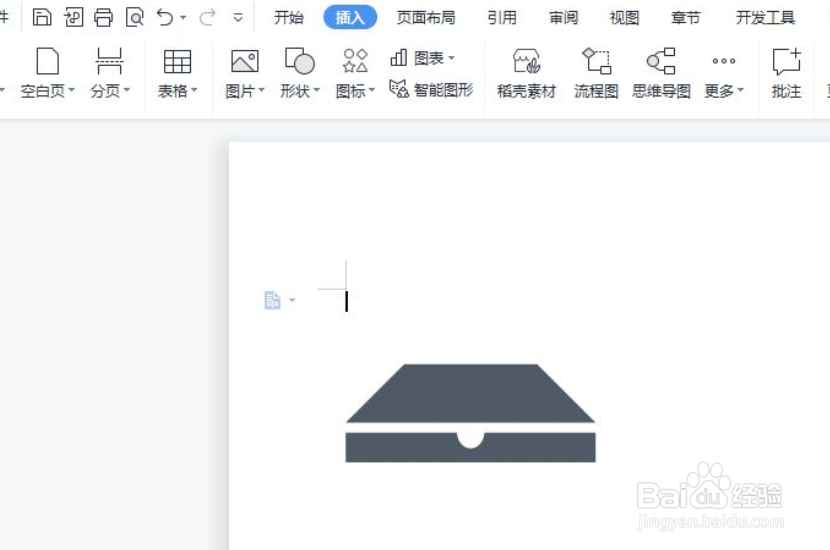Open the 页面布局 tab
This screenshot has height=550, width=830.
(426, 17)
